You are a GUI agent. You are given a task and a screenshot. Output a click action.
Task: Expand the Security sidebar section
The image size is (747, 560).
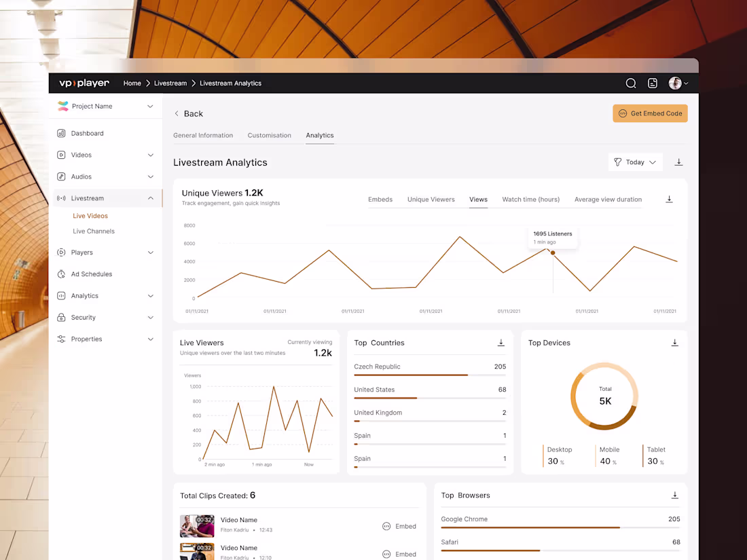150,317
